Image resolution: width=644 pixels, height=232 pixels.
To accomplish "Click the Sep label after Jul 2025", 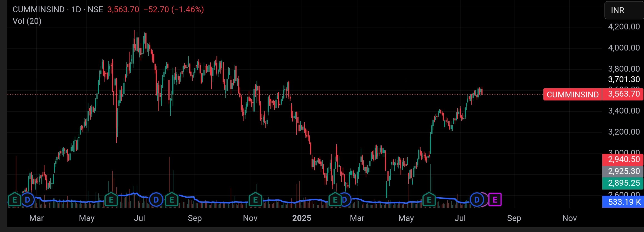I will click(514, 218).
